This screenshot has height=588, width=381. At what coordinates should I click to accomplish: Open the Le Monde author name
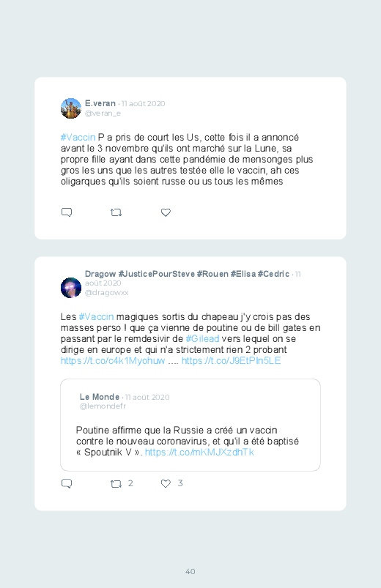coord(100,397)
